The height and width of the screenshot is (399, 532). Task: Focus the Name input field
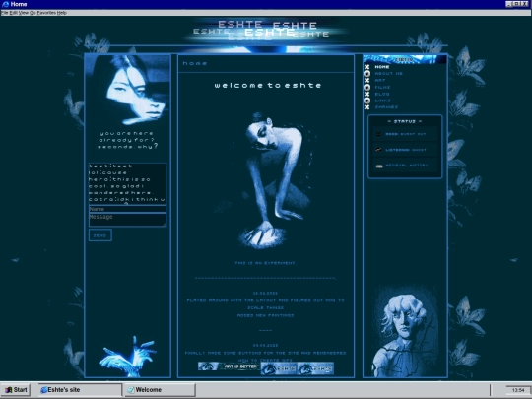coord(127,209)
